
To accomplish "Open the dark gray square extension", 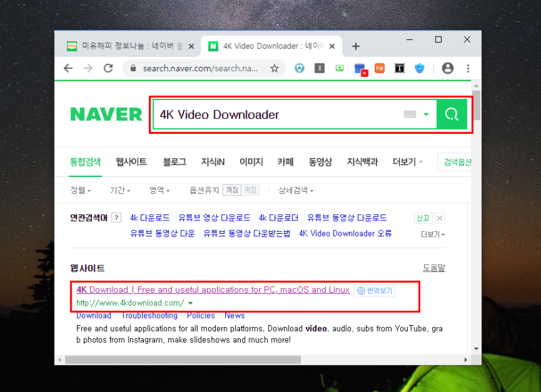I will pyautogui.click(x=319, y=68).
